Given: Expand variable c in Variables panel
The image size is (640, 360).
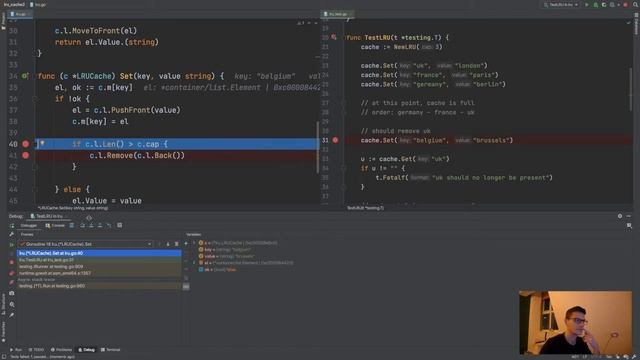Looking at the screenshot, I should tap(195, 243).
